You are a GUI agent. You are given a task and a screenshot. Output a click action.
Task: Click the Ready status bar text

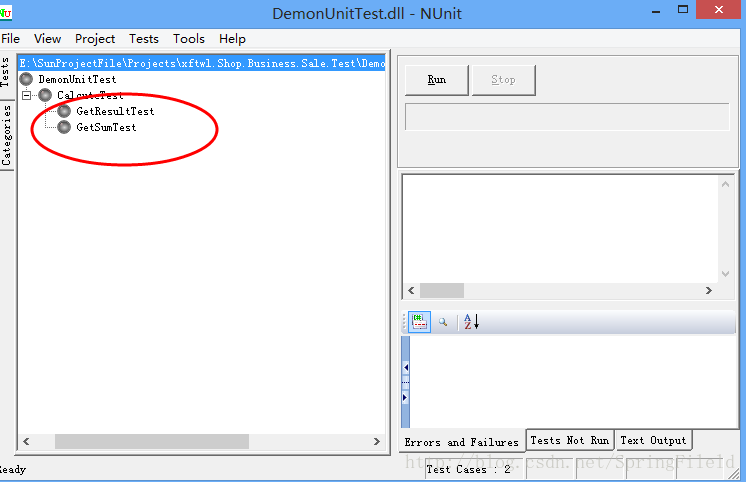tap(13, 470)
